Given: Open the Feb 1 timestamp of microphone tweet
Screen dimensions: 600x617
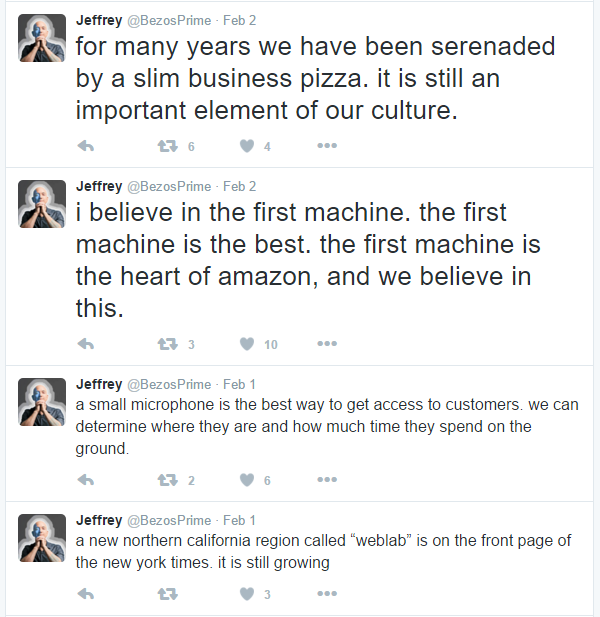Looking at the screenshot, I should (x=240, y=384).
